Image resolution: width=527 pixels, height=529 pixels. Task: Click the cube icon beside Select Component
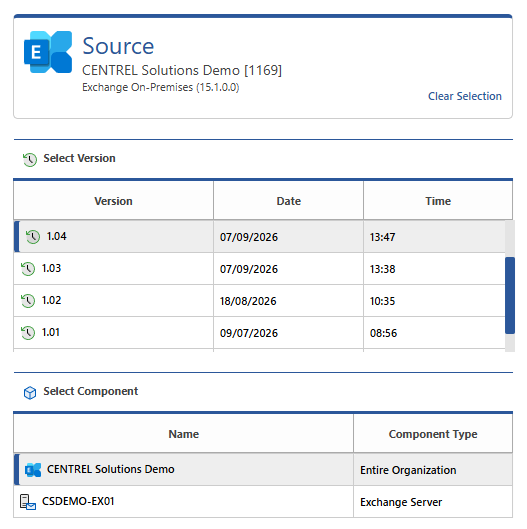(30, 392)
